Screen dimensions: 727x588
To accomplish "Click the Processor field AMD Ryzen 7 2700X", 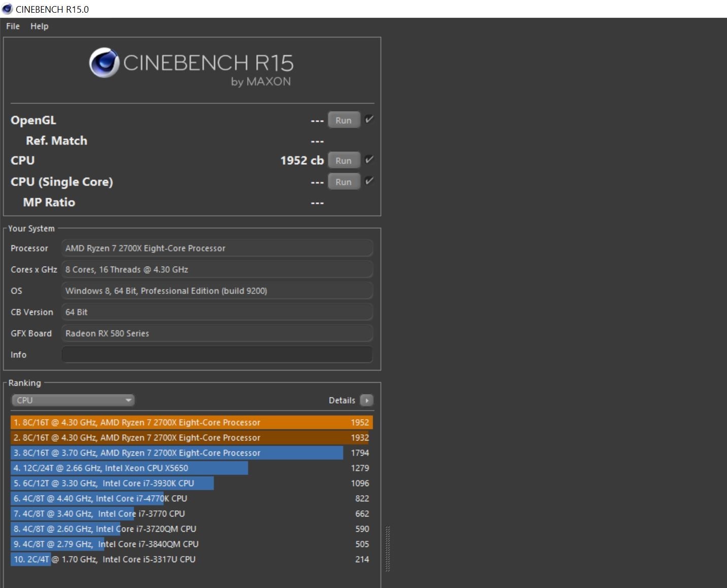I will point(217,248).
